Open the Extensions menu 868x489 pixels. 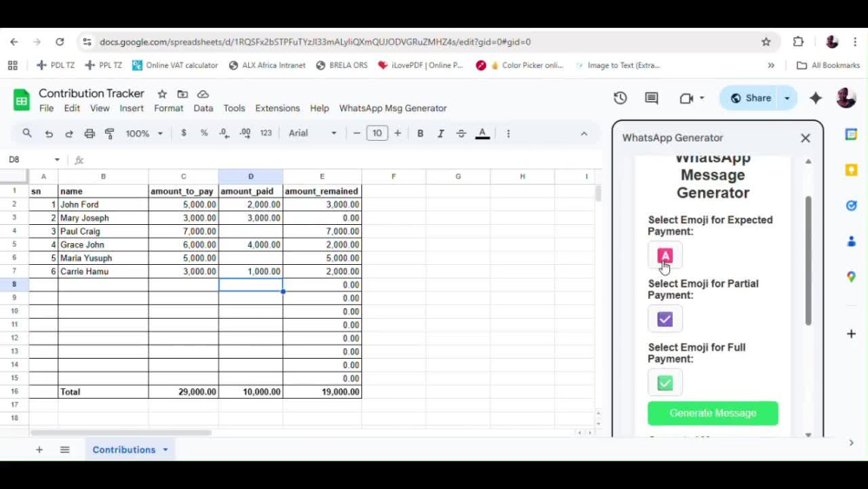click(278, 109)
